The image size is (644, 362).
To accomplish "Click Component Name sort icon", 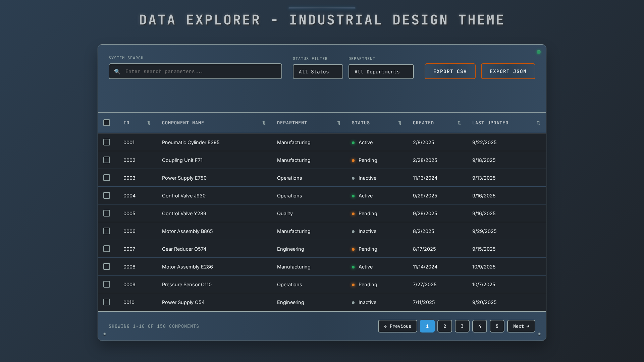I will pos(264,123).
